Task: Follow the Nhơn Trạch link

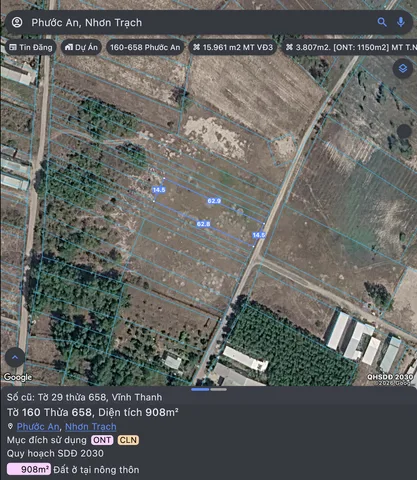Action: click(91, 426)
